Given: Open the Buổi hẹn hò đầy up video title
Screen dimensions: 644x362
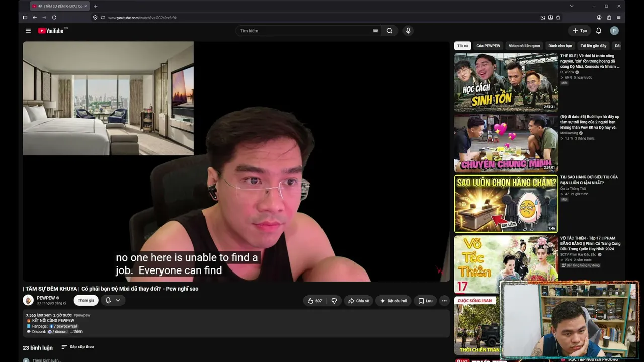Looking at the screenshot, I should click(x=590, y=122).
